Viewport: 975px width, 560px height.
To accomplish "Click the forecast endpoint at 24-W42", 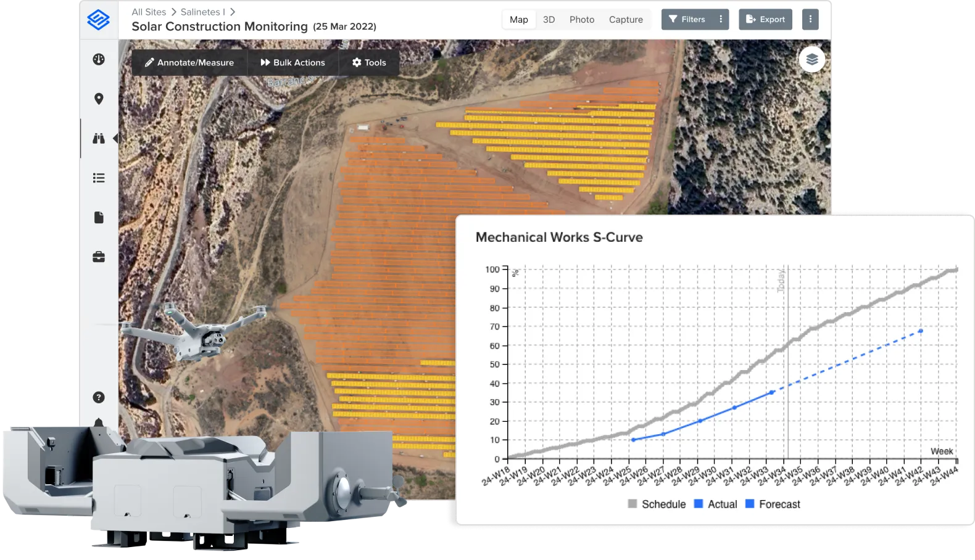I will click(921, 331).
